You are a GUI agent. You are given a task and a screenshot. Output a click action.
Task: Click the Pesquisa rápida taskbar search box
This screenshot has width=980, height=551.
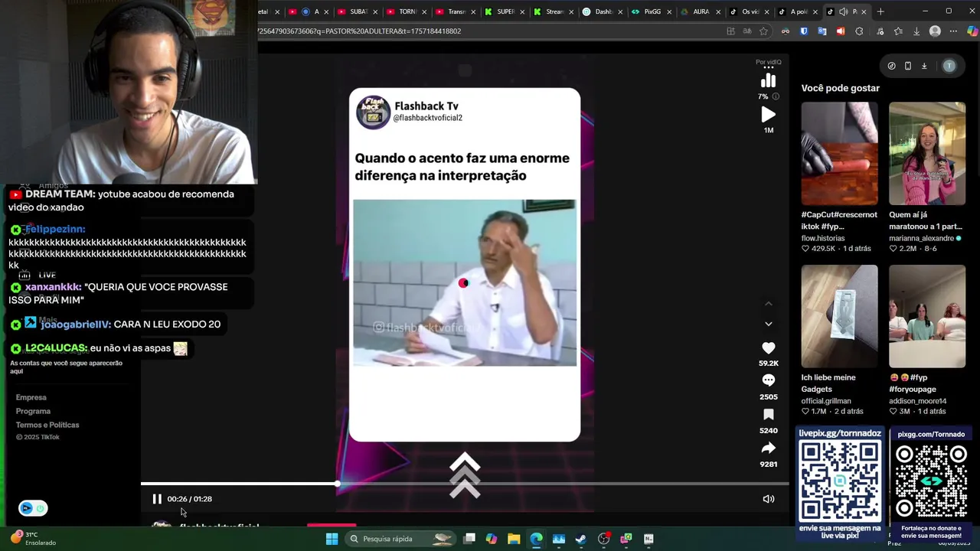pyautogui.click(x=400, y=539)
